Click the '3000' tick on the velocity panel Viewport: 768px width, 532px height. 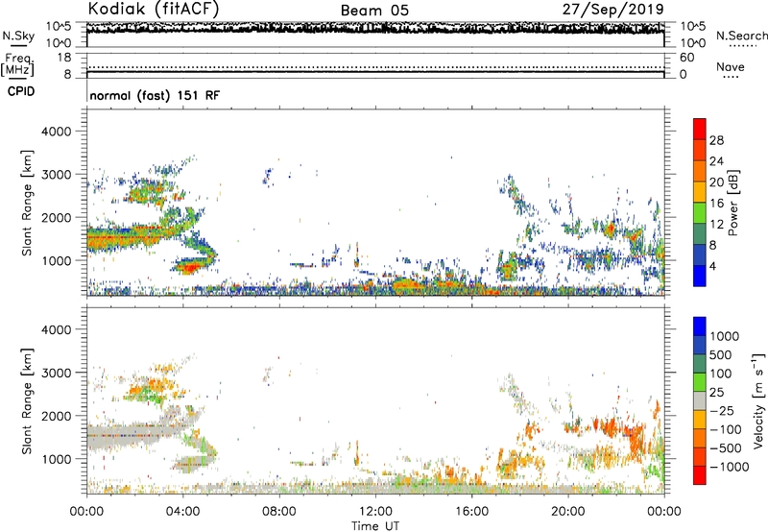(x=57, y=373)
